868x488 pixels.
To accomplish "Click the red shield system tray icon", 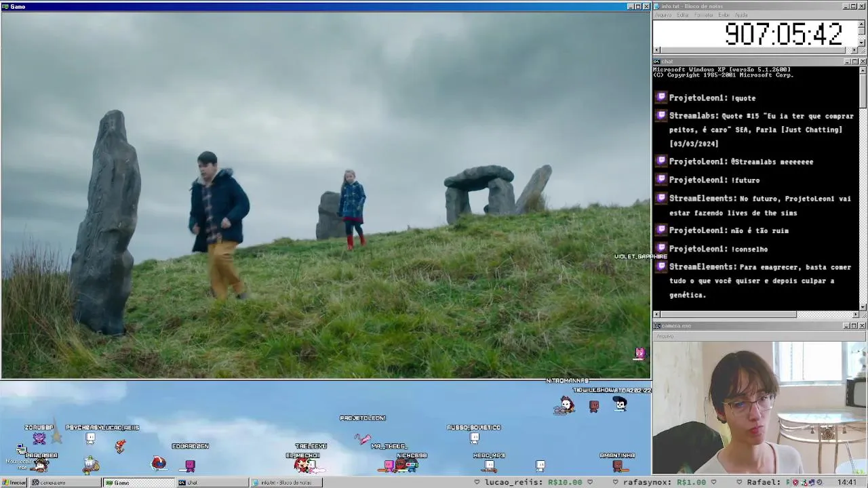I will 795,483.
